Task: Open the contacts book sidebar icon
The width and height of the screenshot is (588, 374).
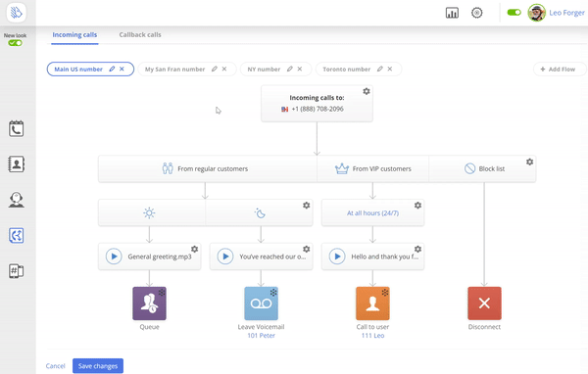Action: 16,164
